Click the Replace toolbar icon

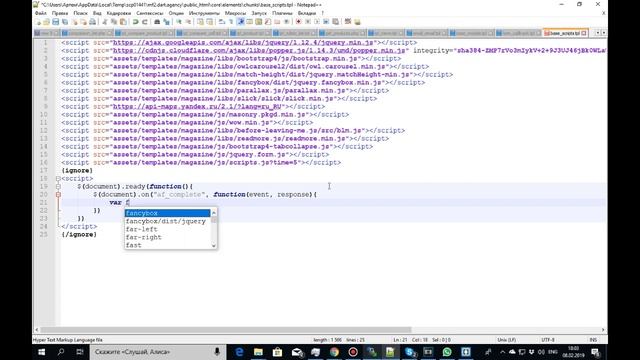point(167,22)
